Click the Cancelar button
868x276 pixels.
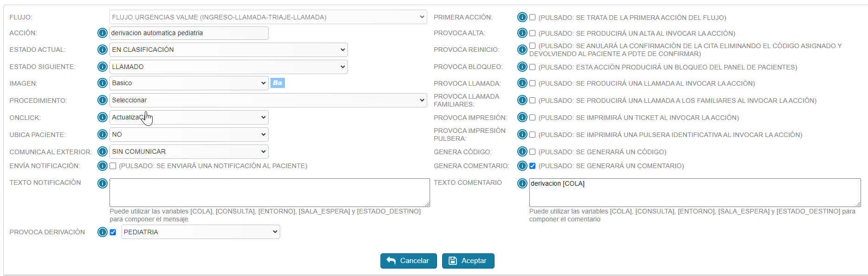pyautogui.click(x=408, y=261)
